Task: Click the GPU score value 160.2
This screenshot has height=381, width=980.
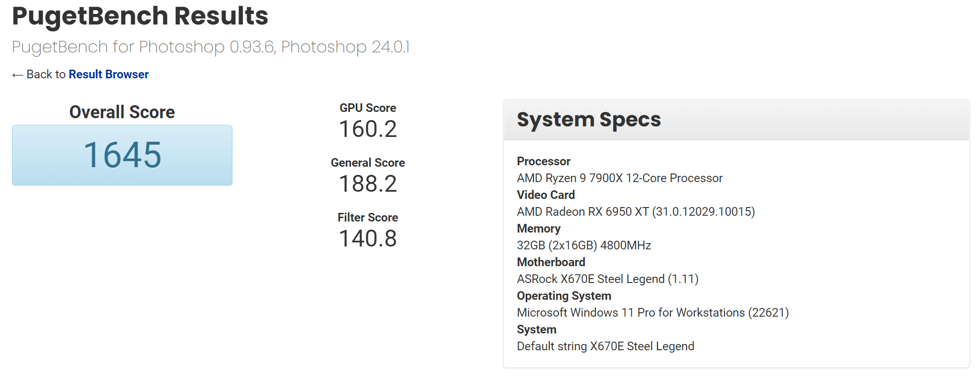Action: point(368,129)
